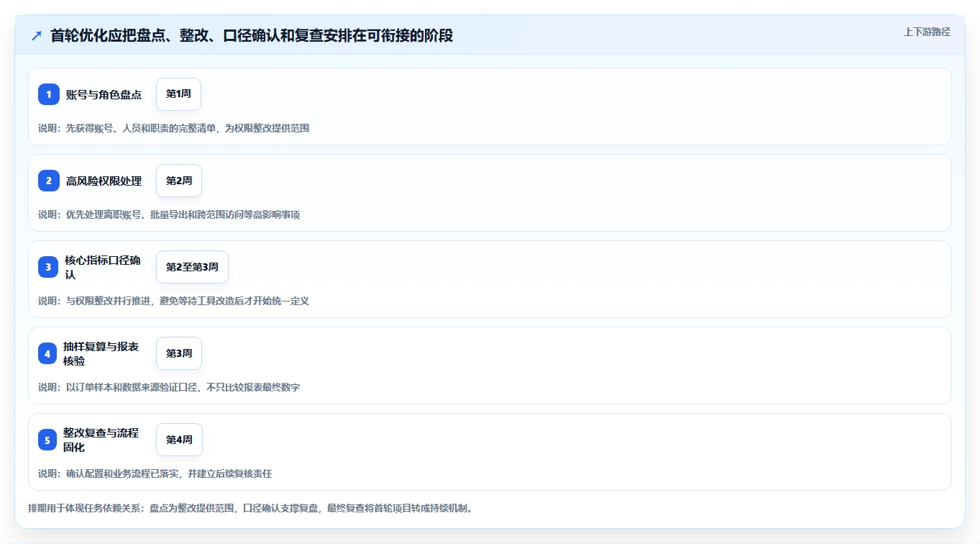Click the step title 抽样复算与报表核验

tap(101, 353)
